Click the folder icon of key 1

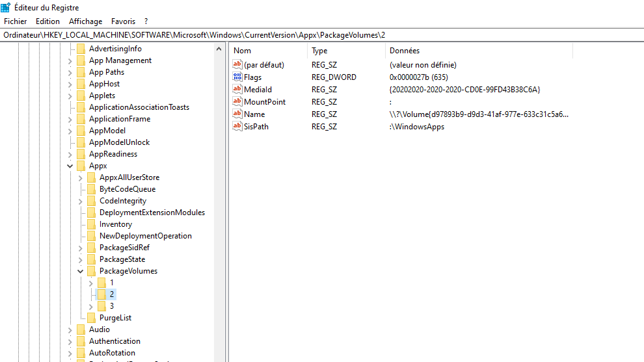click(101, 283)
